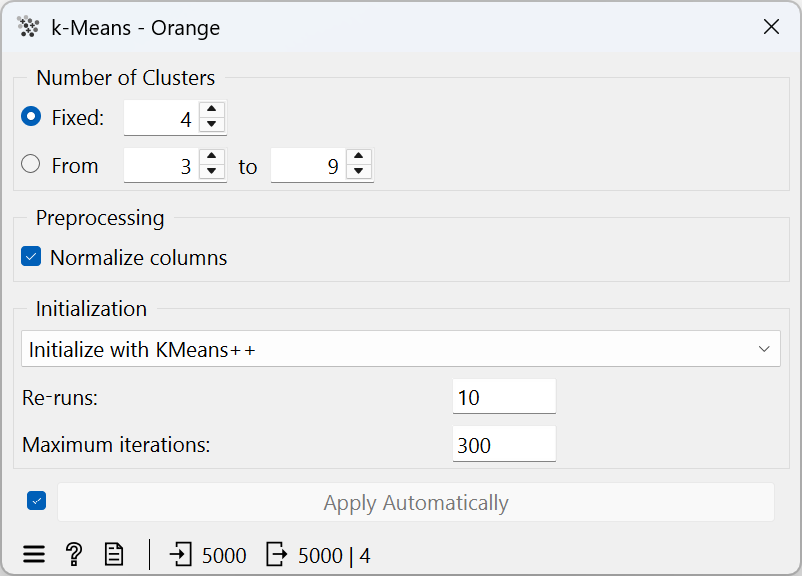
Task: Select the Fixed clusters radio button
Action: [31, 117]
